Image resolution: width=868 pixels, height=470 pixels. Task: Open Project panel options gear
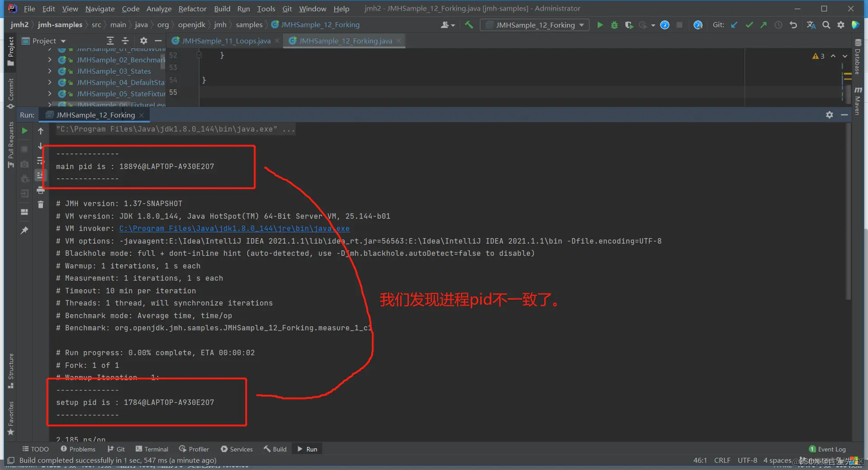[143, 41]
